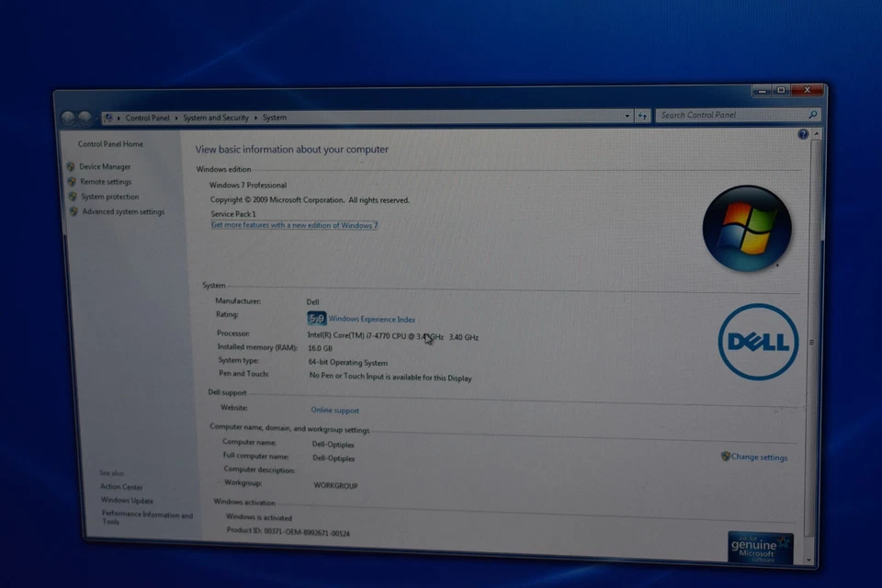Click inside the Search Control Panel field
882x588 pixels.
point(726,115)
